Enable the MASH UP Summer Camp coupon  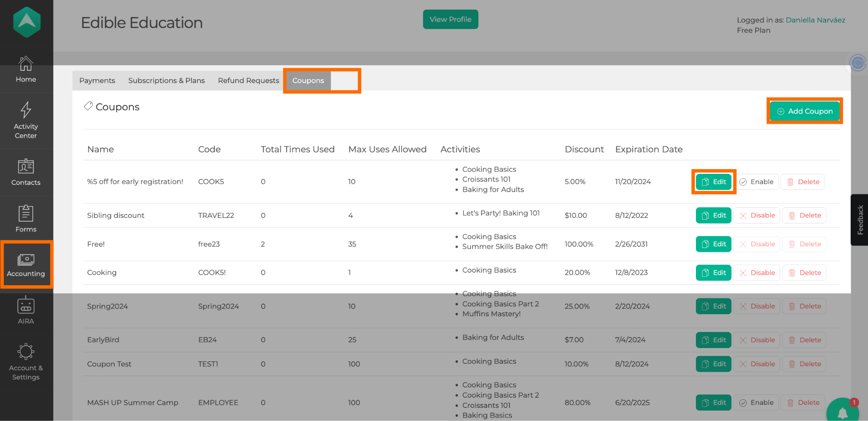pyautogui.click(x=757, y=403)
